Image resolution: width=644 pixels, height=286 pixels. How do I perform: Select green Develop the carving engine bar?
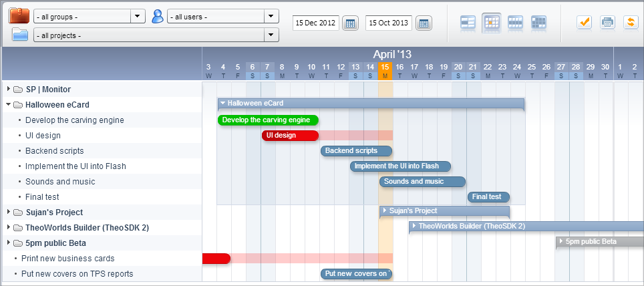268,120
